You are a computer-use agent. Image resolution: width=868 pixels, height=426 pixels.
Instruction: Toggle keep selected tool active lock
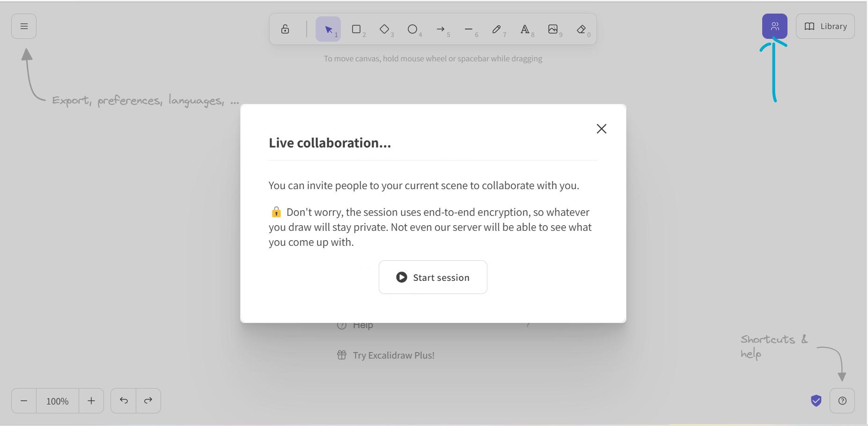pos(285,29)
